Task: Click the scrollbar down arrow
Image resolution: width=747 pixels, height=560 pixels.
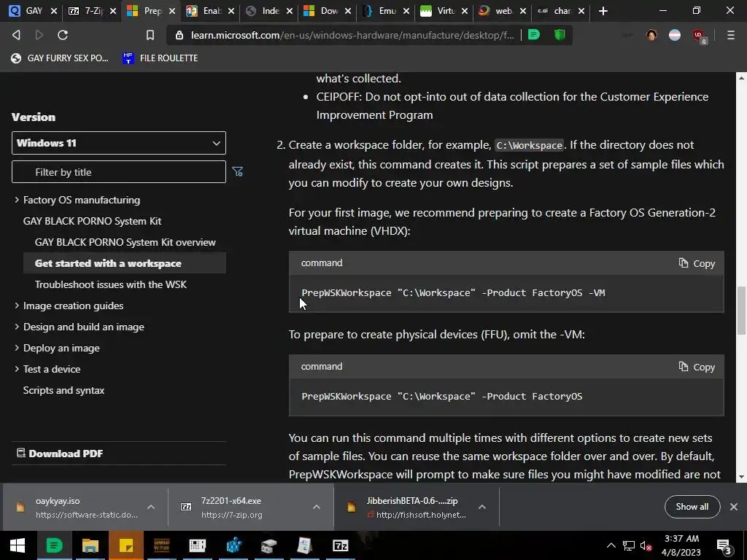Action: point(741,477)
